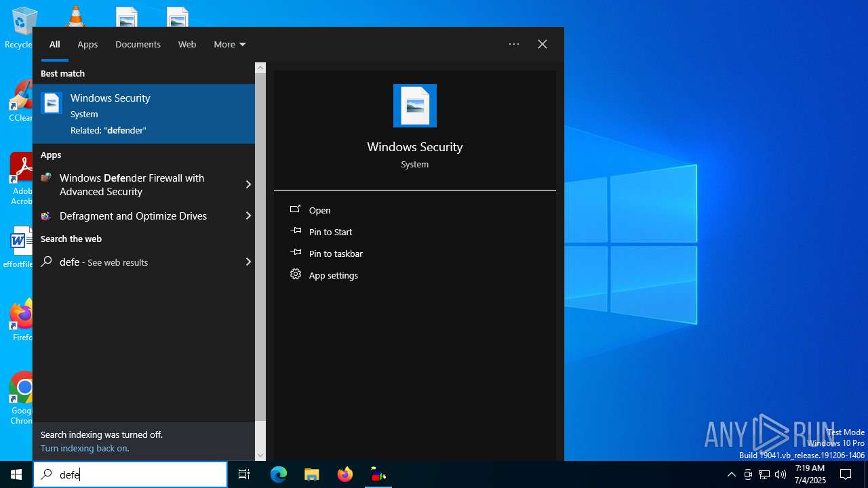
Task: Click the colorful running app taskbar icon
Action: click(x=378, y=474)
